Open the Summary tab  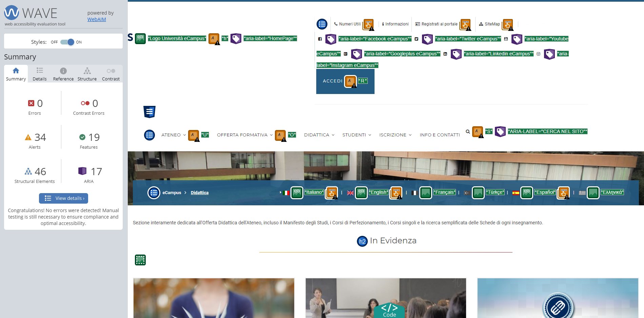click(16, 74)
